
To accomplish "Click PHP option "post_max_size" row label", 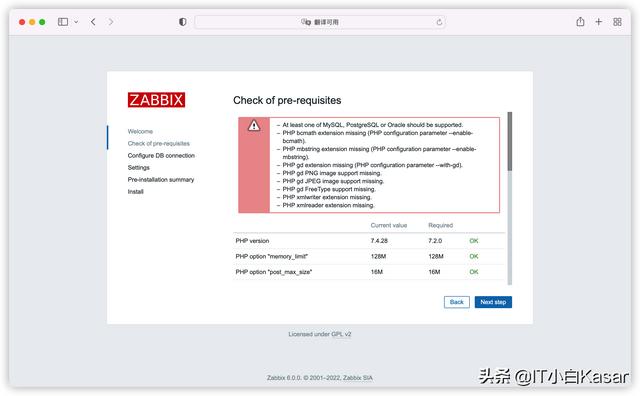I will coord(273,272).
